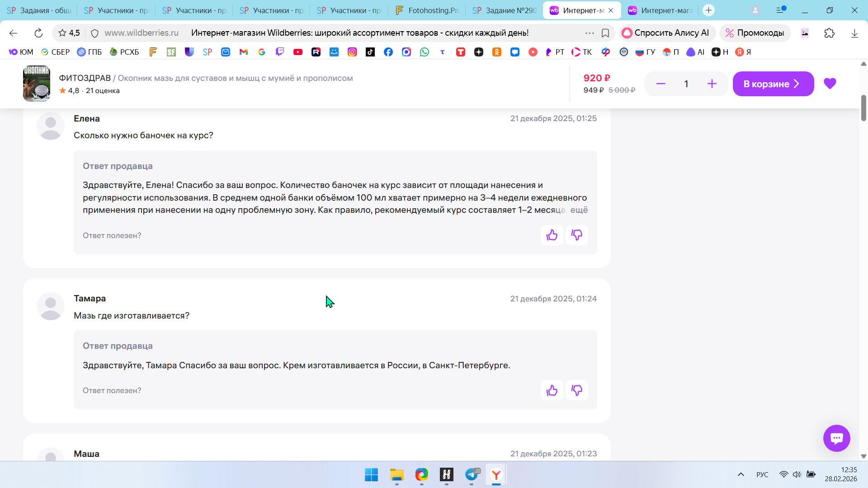Open the Промокоды button

coord(755,33)
